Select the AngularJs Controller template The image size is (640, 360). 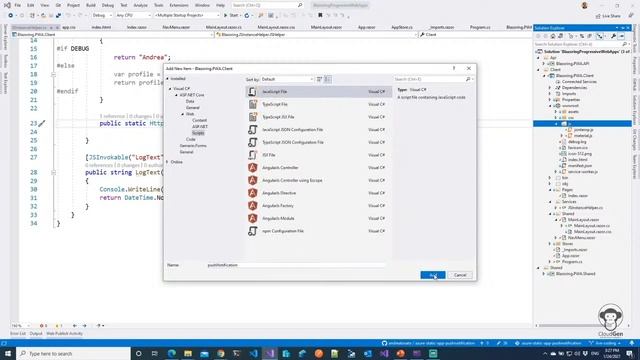point(319,168)
